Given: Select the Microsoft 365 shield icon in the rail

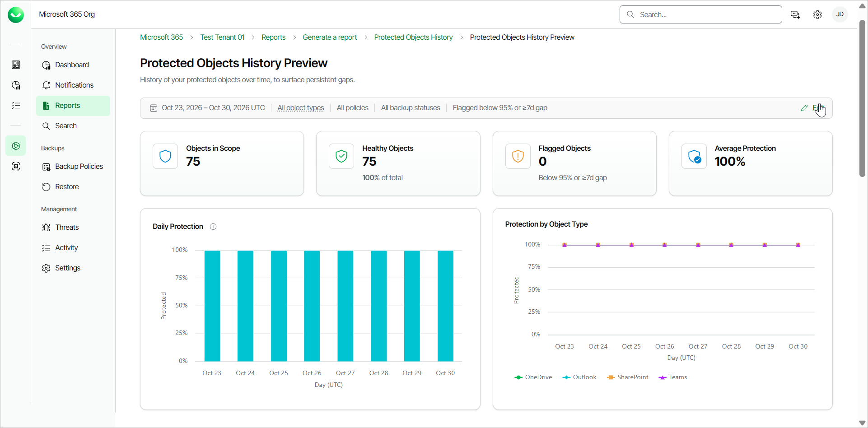Looking at the screenshot, I should [16, 146].
